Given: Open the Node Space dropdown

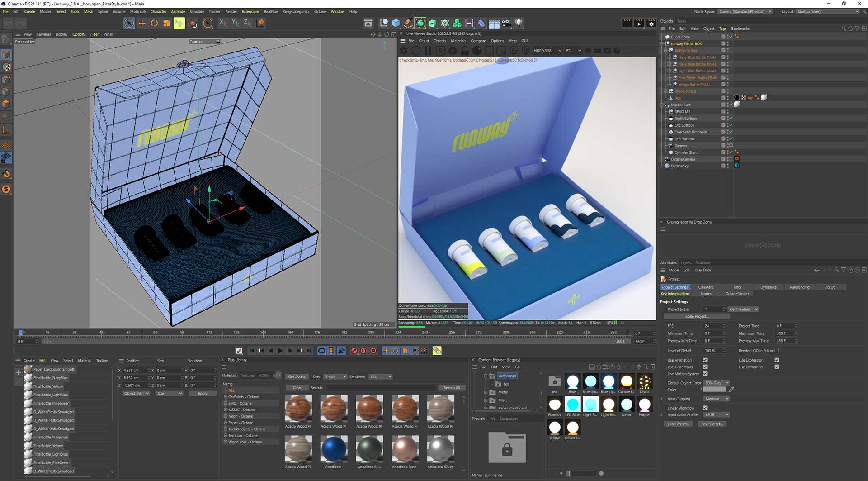Looking at the screenshot, I should 745,11.
